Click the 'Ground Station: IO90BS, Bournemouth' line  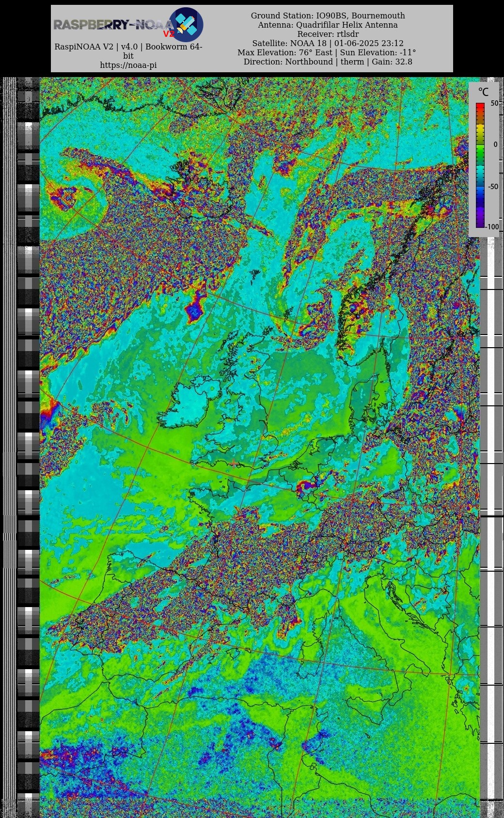(x=328, y=16)
